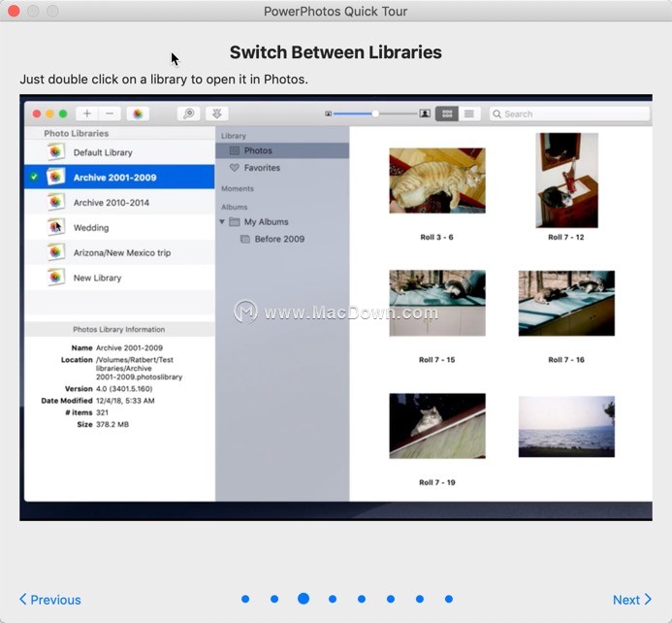Screen dimensions: 672x623
Task: Click the 378.2 MB size value
Action: click(112, 424)
